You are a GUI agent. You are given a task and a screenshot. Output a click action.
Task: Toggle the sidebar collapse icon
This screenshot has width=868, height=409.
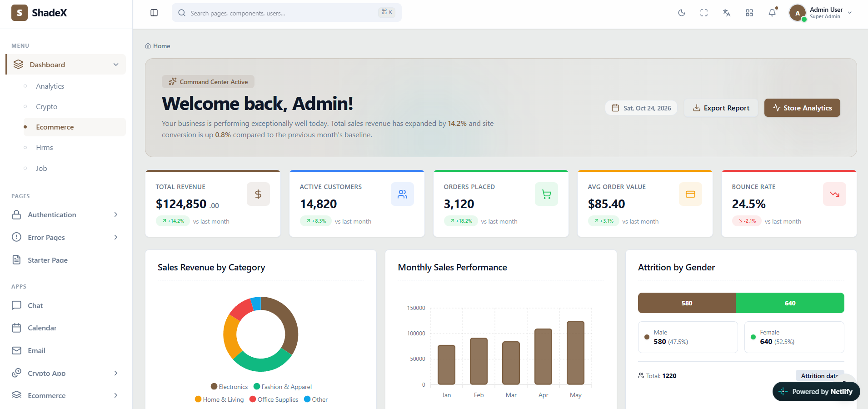click(154, 13)
